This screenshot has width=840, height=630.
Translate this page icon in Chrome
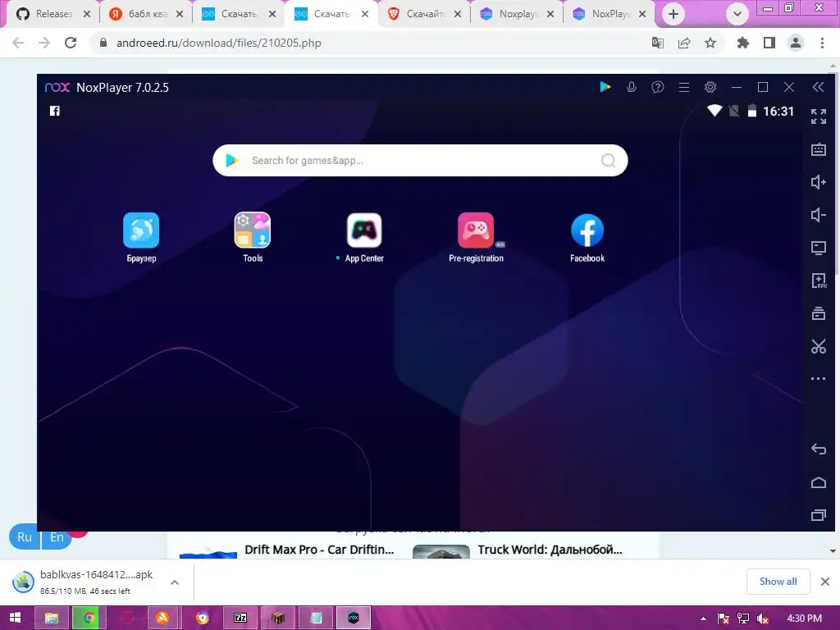pos(658,43)
